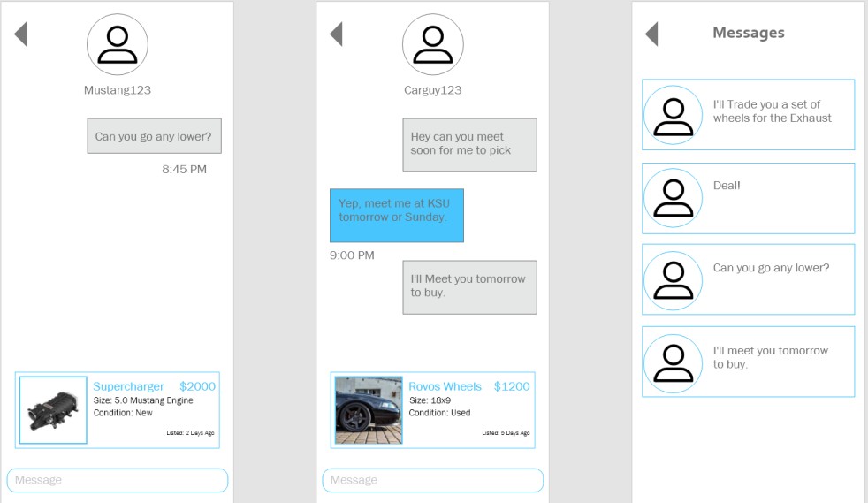Click 'Size: 18x9' on wheels card

click(x=430, y=400)
